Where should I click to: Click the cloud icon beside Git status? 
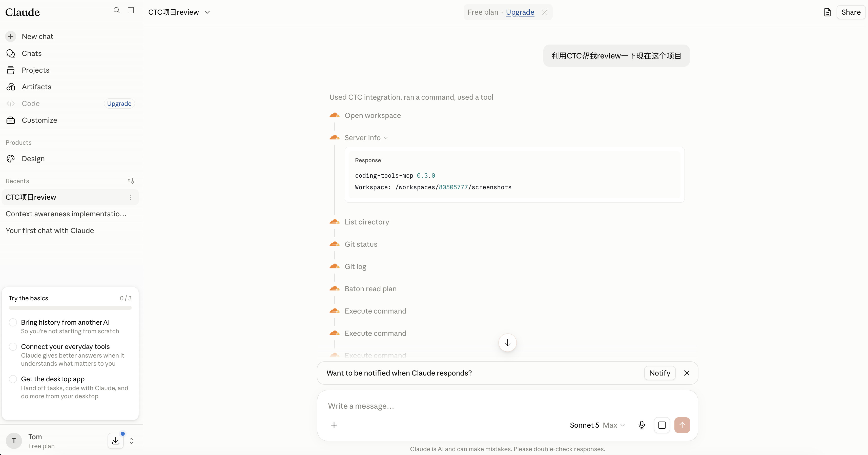(334, 244)
